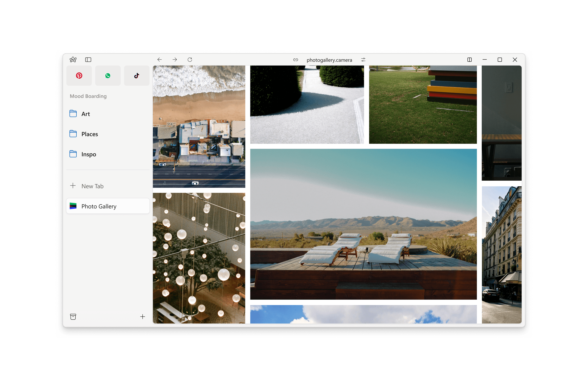This screenshot has height=392, width=588.
Task: Navigate back with the back arrow
Action: (x=160, y=59)
